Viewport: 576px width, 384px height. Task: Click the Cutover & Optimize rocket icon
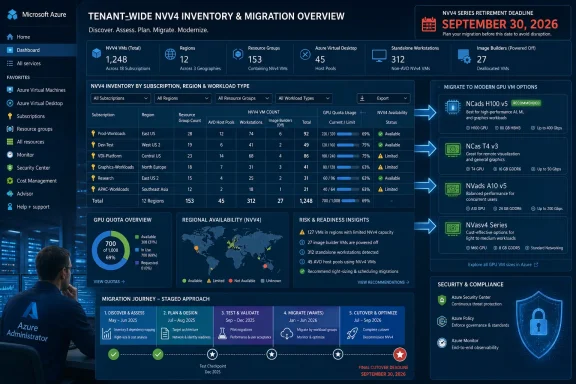coord(352,333)
